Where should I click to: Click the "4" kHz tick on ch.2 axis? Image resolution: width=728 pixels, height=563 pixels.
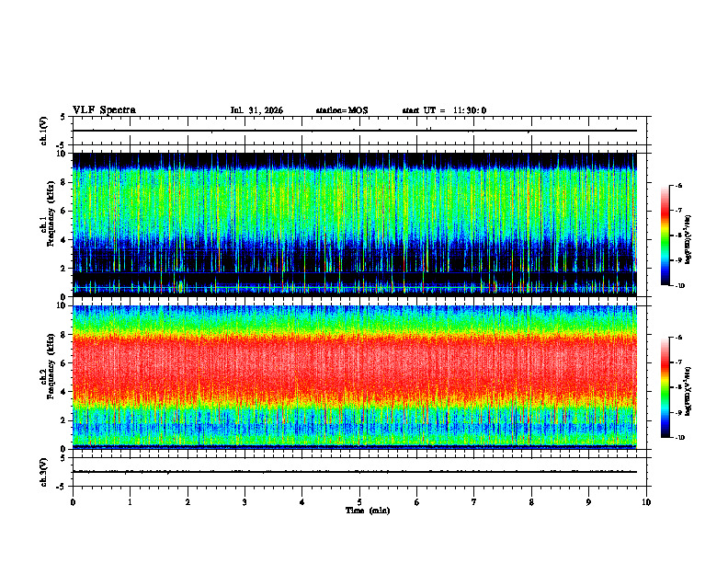point(64,392)
